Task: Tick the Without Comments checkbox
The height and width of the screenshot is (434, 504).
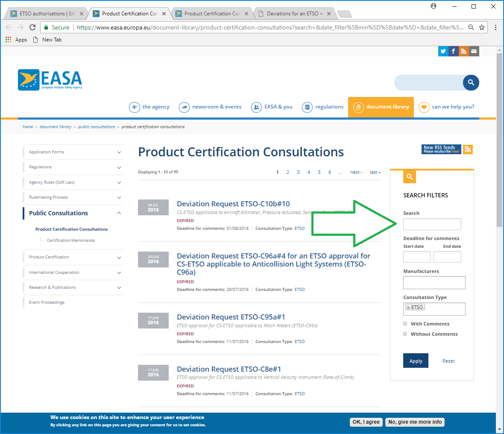Action: [405, 334]
